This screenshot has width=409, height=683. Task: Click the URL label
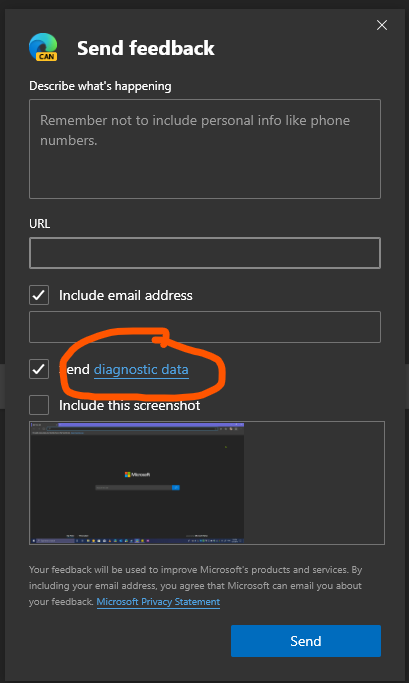(x=40, y=223)
